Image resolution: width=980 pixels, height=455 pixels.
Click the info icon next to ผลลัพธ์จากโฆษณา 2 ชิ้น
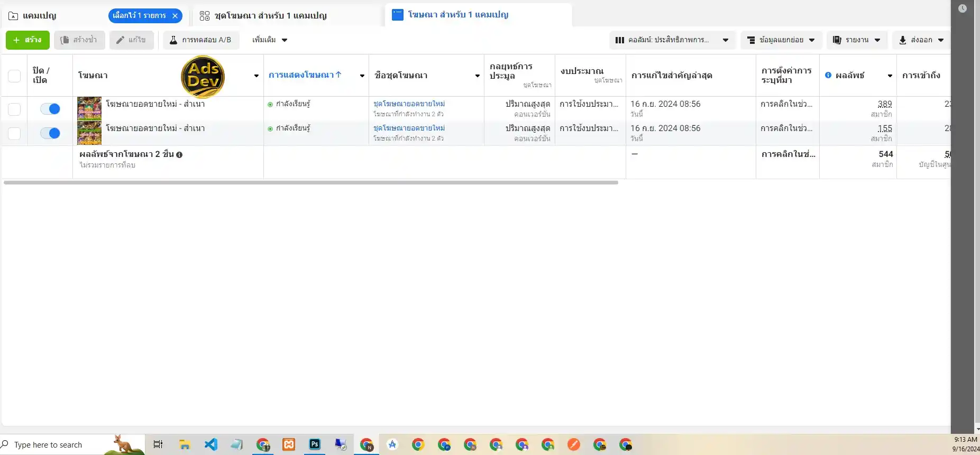[x=179, y=155]
